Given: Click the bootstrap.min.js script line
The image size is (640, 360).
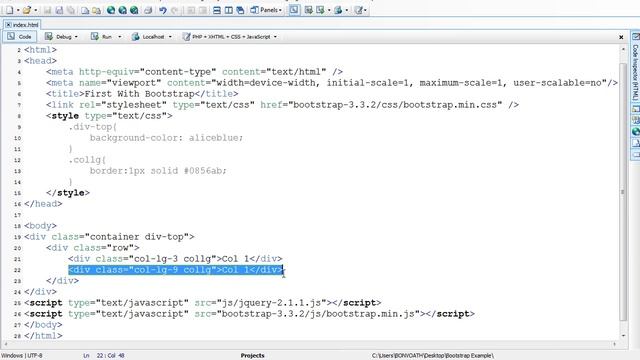Looking at the screenshot, I should [249, 314].
